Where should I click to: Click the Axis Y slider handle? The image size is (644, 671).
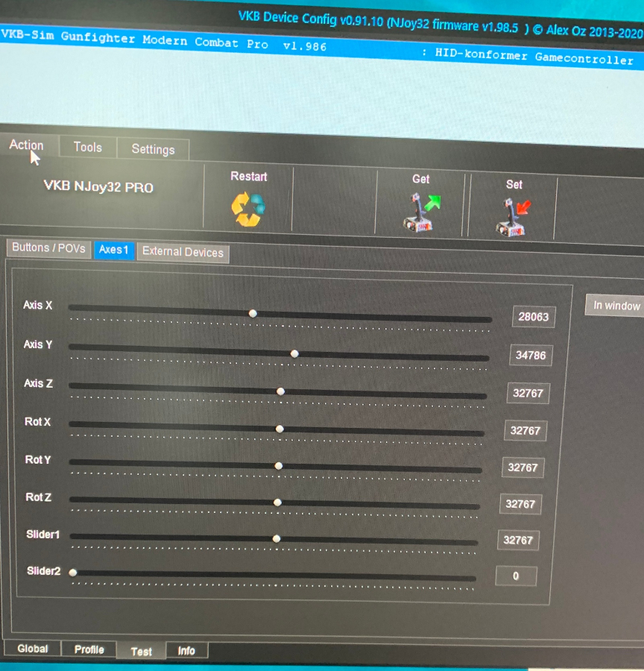point(294,354)
